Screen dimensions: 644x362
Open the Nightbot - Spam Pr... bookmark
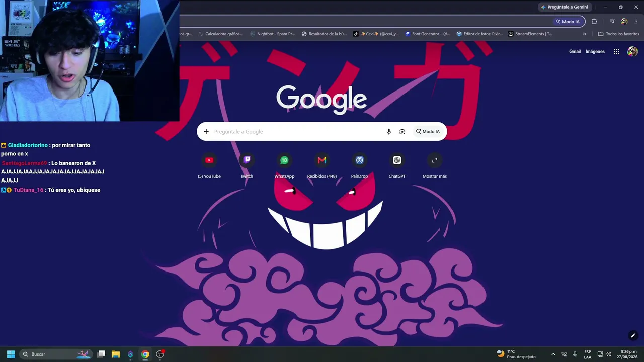(273, 34)
